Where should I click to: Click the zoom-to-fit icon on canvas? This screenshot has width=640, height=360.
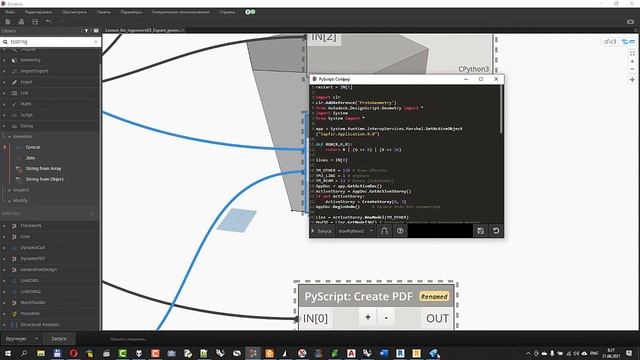click(x=632, y=53)
